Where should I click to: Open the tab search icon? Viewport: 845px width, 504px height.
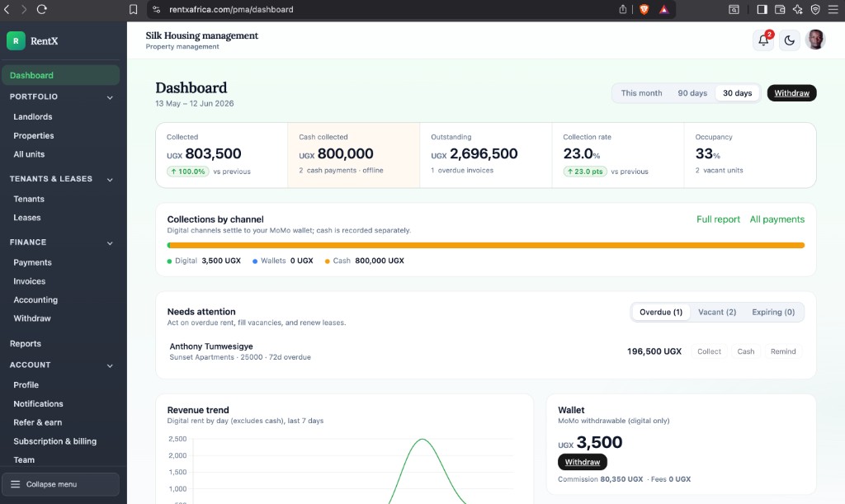click(734, 9)
